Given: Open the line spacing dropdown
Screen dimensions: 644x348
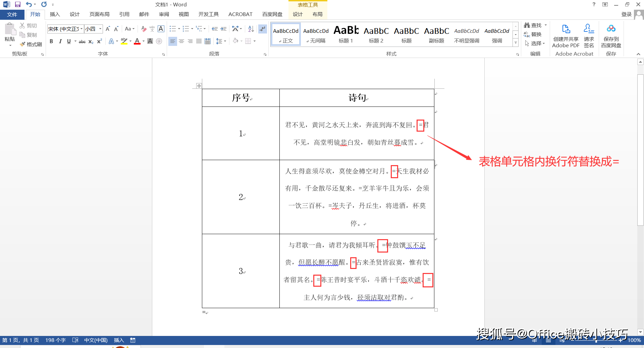Looking at the screenshot, I should point(221,41).
